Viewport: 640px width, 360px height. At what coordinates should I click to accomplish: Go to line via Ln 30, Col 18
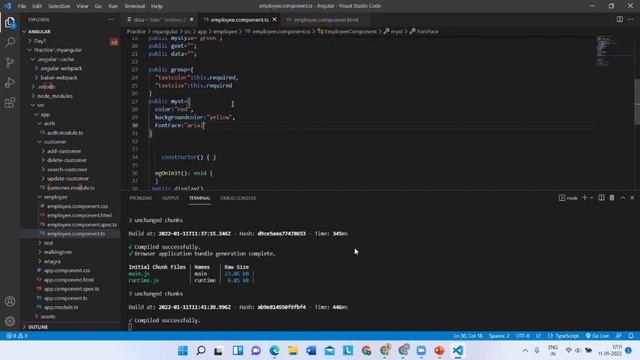pos(468,336)
